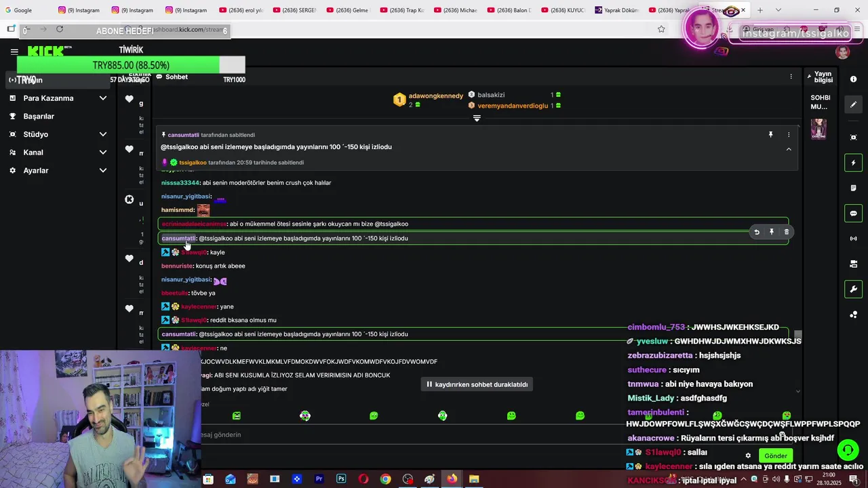The height and width of the screenshot is (488, 868).
Task: Open browser tab list dropdown arrow
Action: click(x=778, y=10)
